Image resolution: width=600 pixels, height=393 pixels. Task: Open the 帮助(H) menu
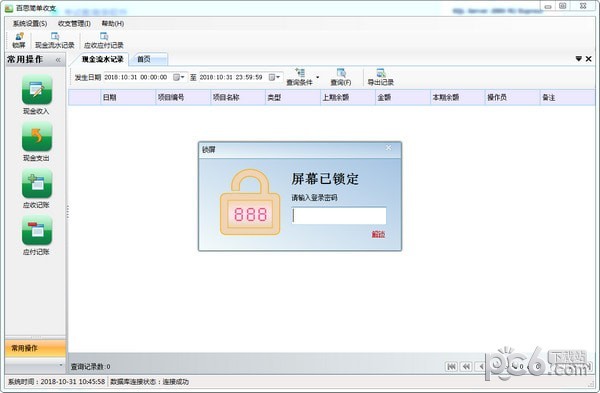coord(112,23)
